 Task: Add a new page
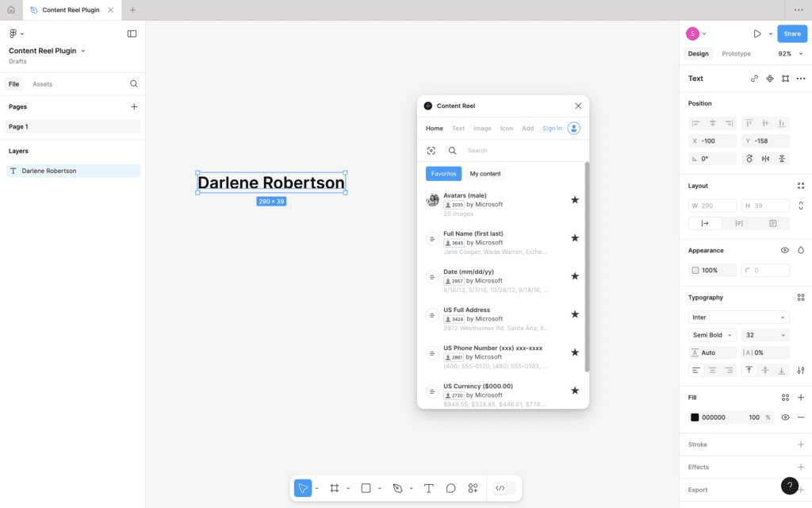tap(134, 107)
